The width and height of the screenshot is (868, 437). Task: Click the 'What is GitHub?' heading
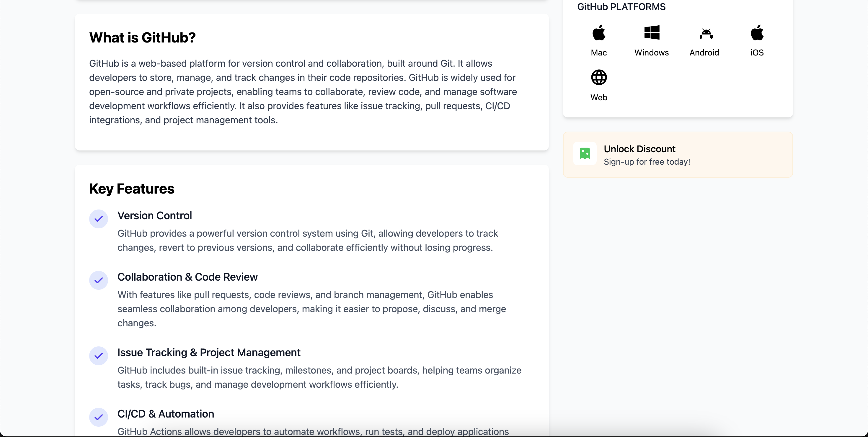pos(142,37)
